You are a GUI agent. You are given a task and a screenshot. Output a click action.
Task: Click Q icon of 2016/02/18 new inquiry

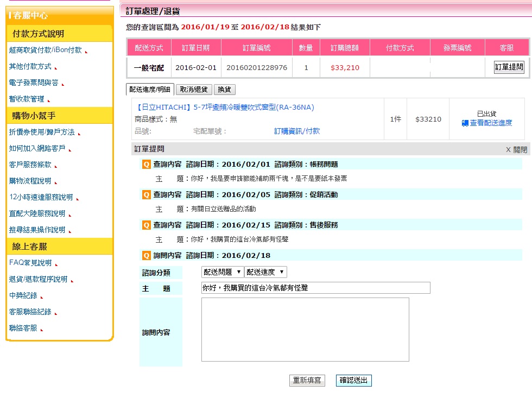click(146, 256)
